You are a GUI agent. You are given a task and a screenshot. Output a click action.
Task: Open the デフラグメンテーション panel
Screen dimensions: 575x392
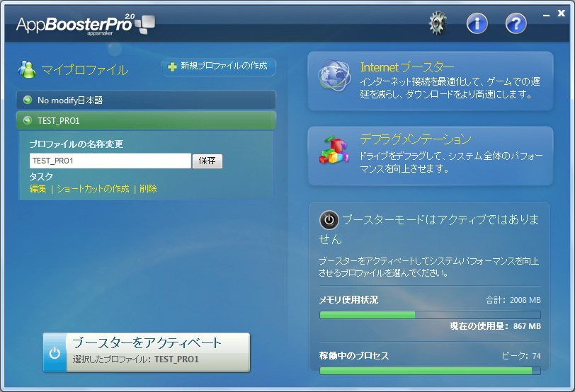pos(431,156)
